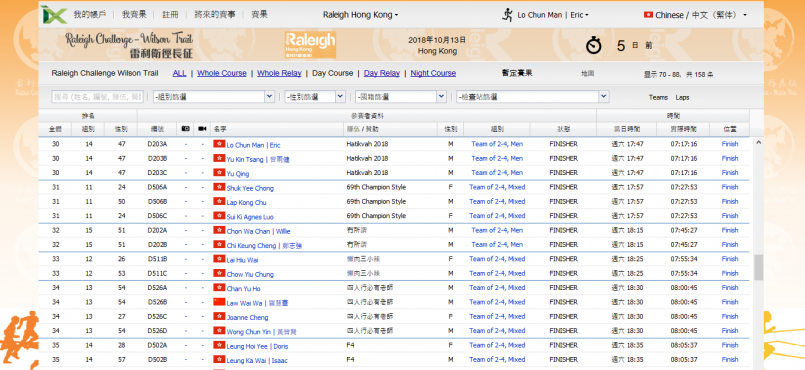Click the Hong Kong flag beside Shuk Yee Chong
805x370 pixels.
click(219, 187)
